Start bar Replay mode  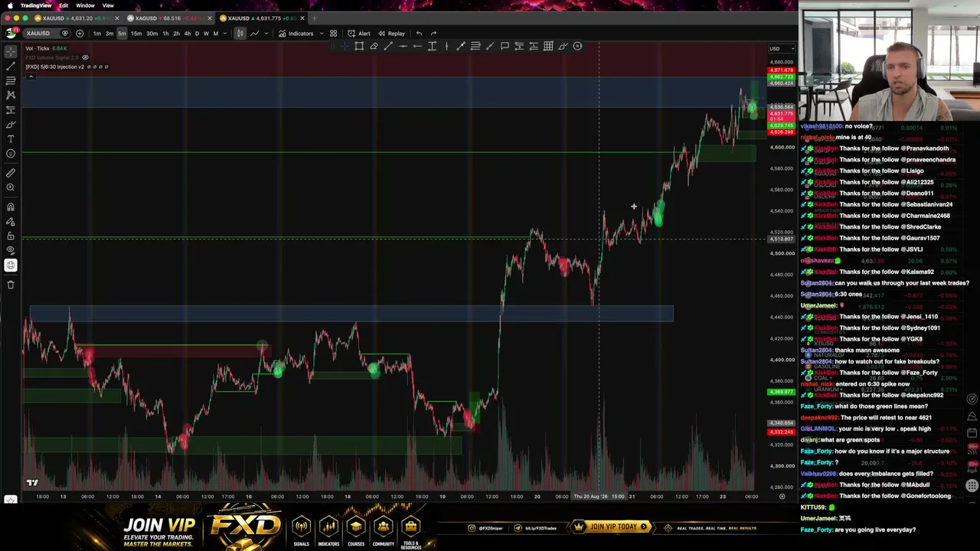391,33
